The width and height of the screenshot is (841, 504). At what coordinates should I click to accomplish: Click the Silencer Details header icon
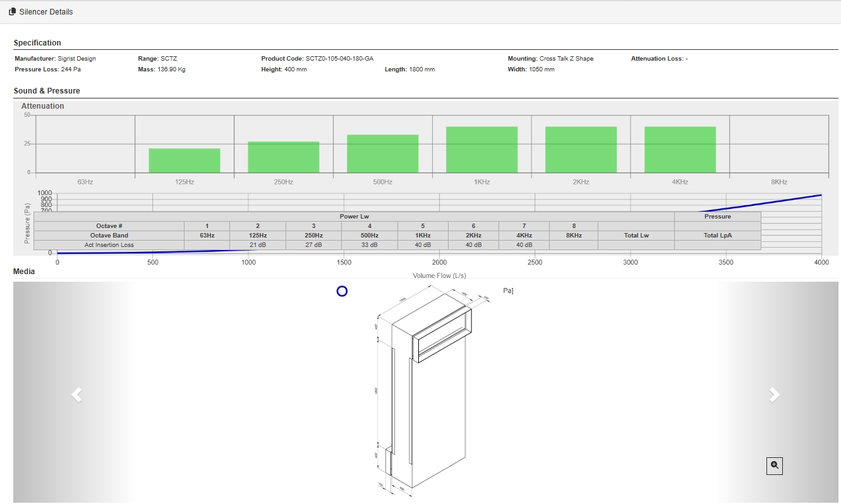12,11
